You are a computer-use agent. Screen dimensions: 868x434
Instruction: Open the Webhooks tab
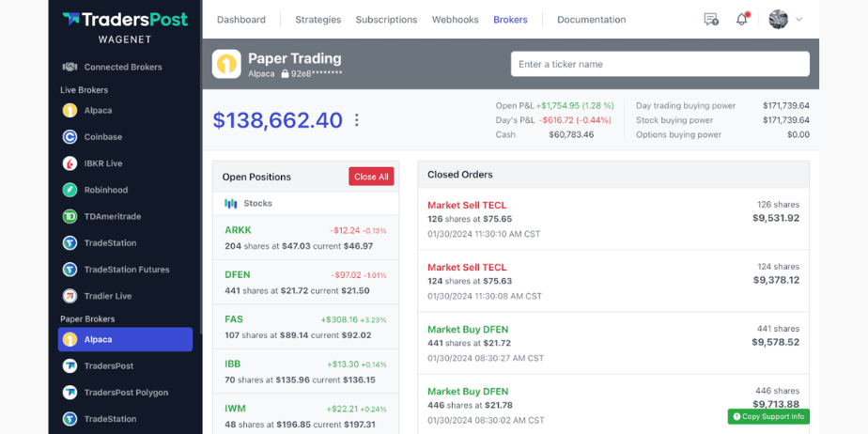coord(455,20)
